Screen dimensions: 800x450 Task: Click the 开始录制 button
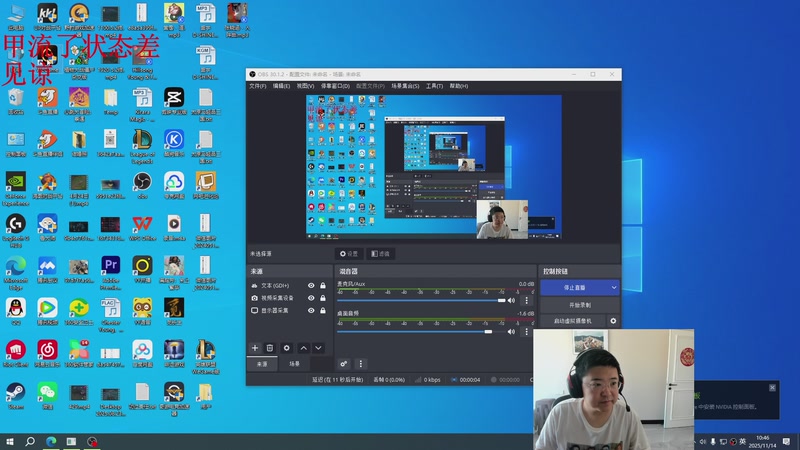pos(580,305)
